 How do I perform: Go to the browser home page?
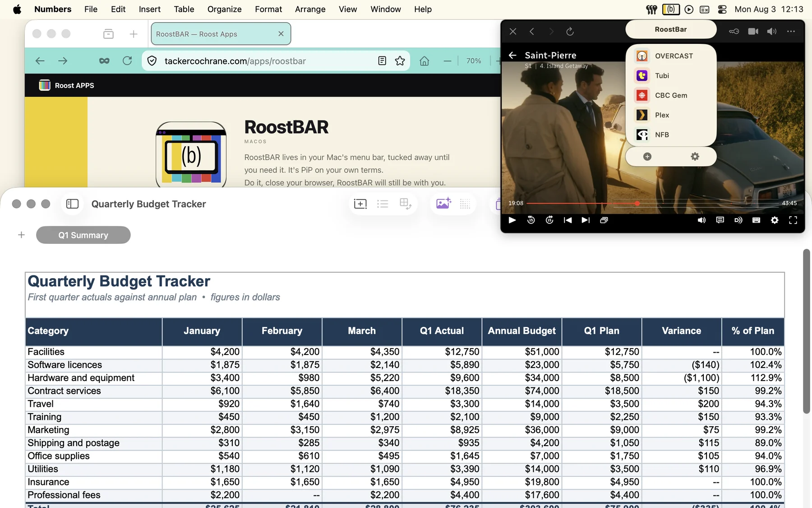424,61
